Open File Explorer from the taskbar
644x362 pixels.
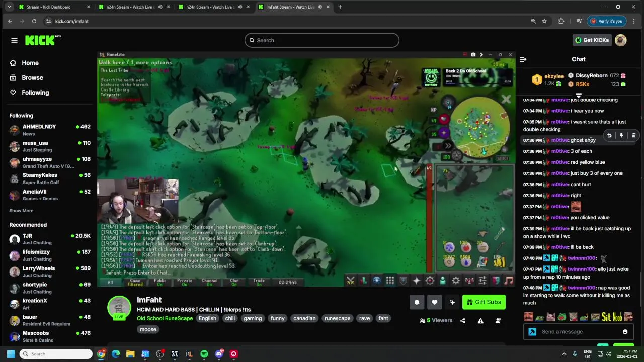click(x=130, y=354)
